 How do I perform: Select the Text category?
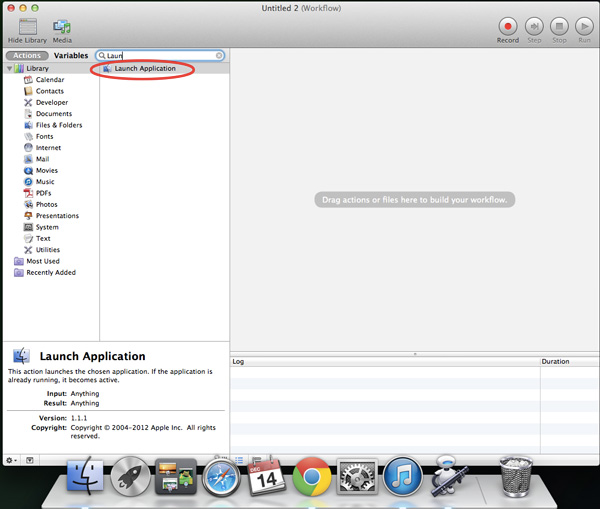pos(43,238)
